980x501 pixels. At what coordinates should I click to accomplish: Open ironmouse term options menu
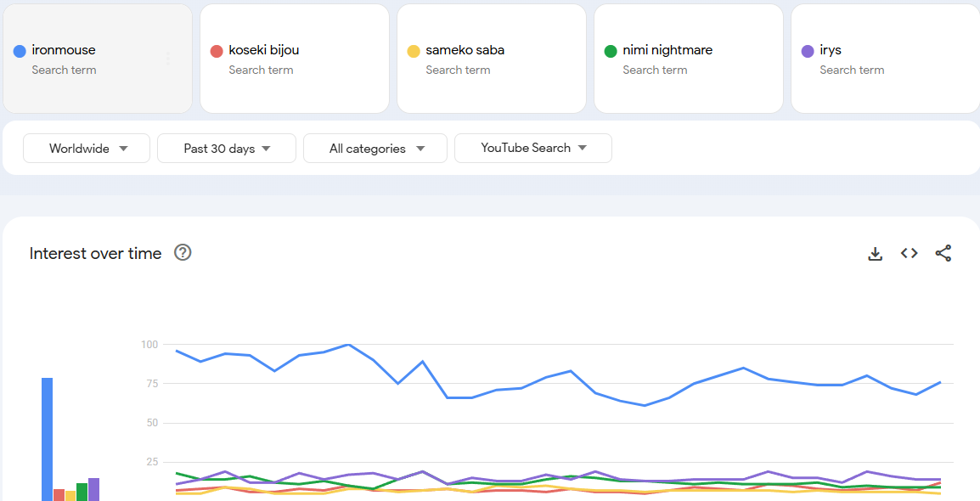click(x=168, y=59)
